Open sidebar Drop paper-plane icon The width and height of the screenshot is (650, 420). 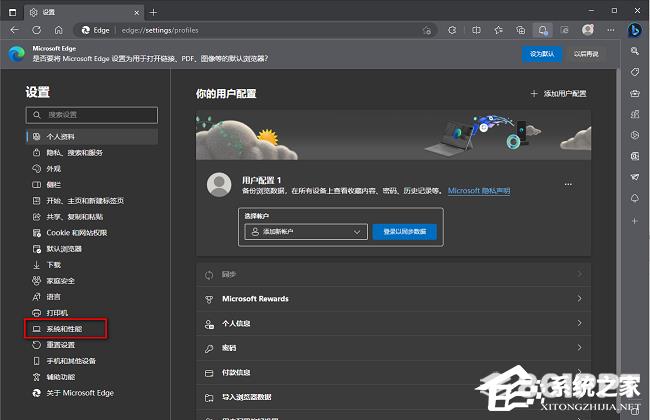click(x=635, y=177)
